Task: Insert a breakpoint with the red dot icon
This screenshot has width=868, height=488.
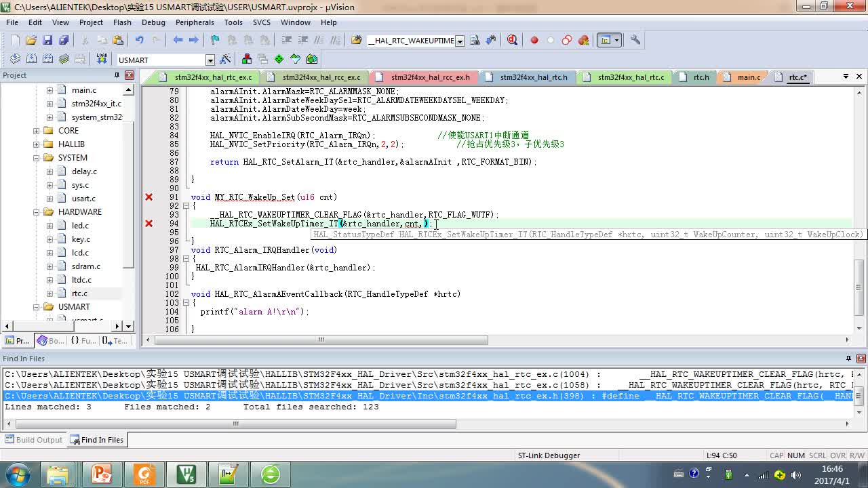Action: 534,40
